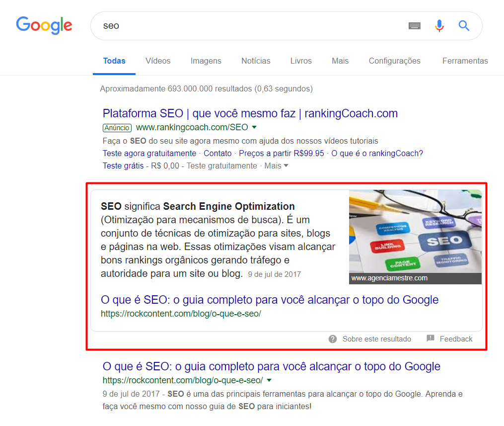Click the Feedback text link
This screenshot has width=504, height=426.
pyautogui.click(x=456, y=339)
